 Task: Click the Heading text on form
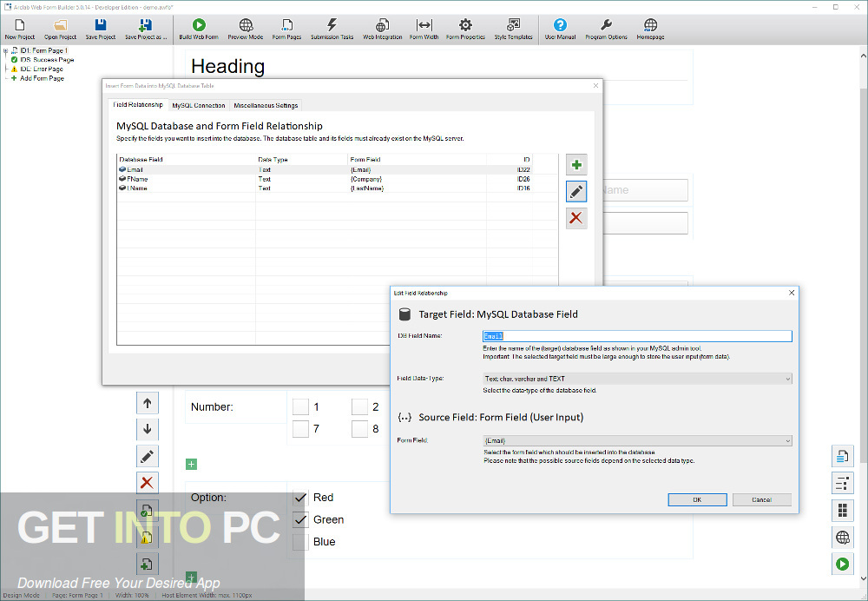(227, 67)
